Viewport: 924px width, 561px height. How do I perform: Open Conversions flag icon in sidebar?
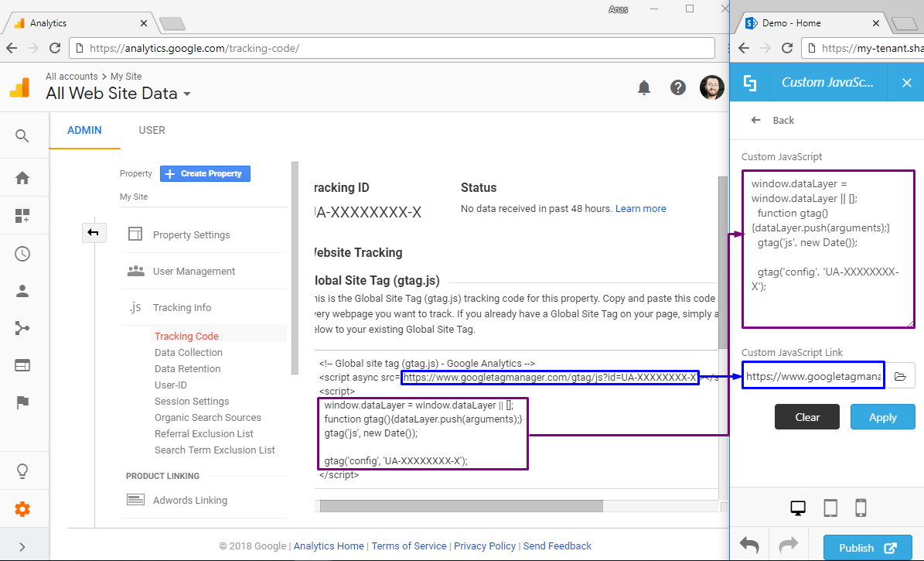pos(22,402)
